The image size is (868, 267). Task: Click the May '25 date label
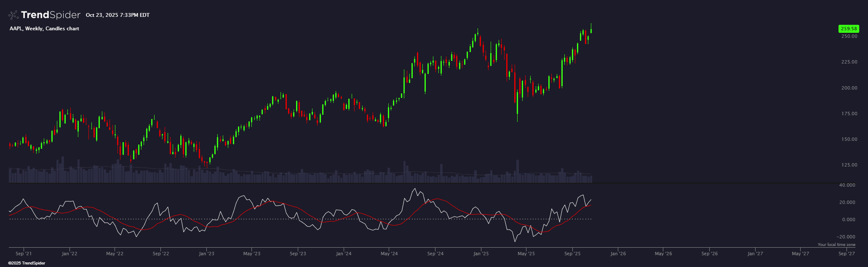[526, 254]
